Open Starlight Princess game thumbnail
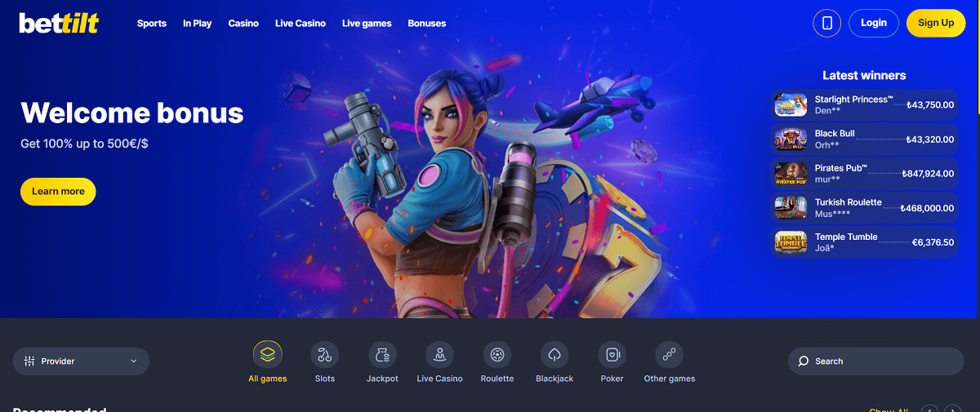980x412 pixels. (x=791, y=104)
